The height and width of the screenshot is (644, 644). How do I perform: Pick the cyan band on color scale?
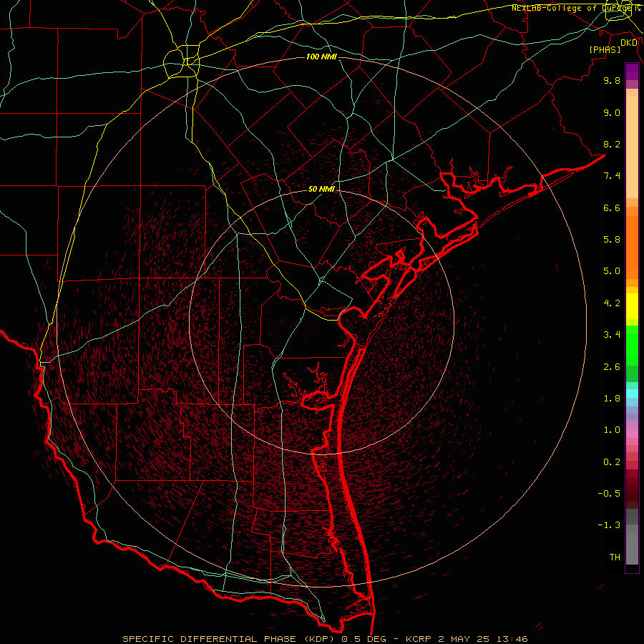tap(632, 394)
